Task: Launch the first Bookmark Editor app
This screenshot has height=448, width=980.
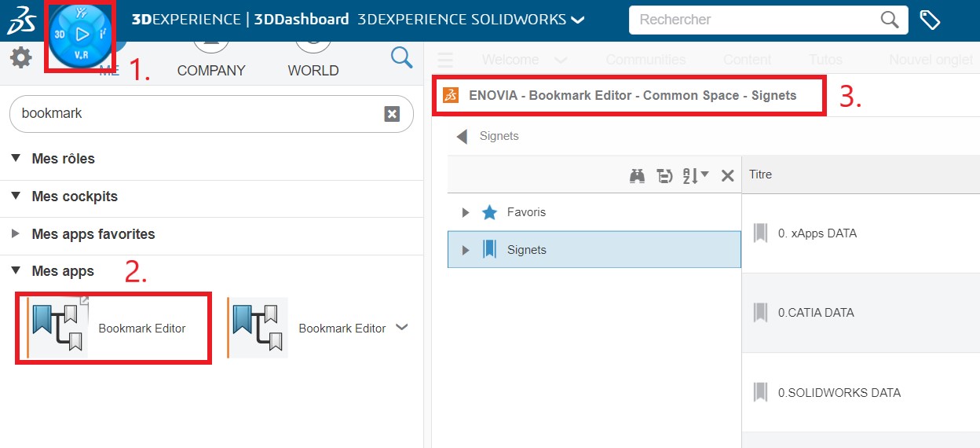Action: (x=118, y=329)
